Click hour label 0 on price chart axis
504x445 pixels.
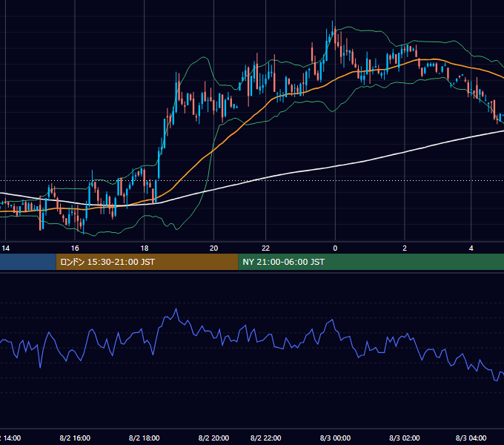pyautogui.click(x=335, y=248)
